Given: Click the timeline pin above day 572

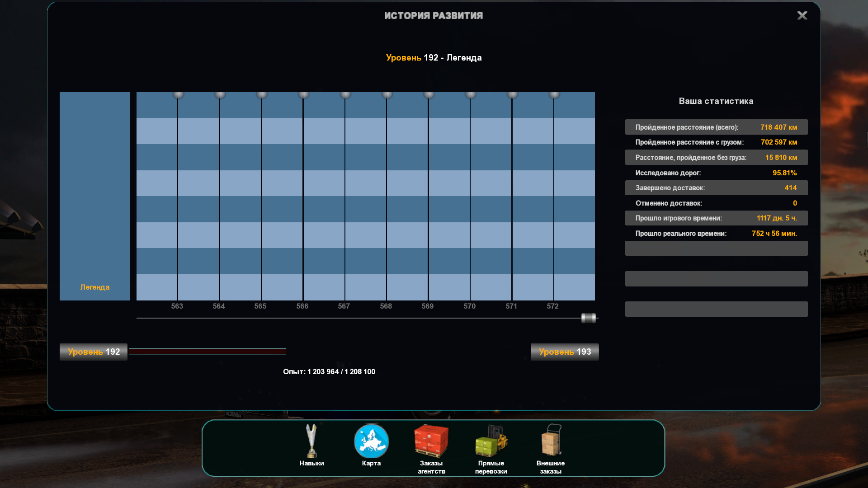Looking at the screenshot, I should pos(554,94).
